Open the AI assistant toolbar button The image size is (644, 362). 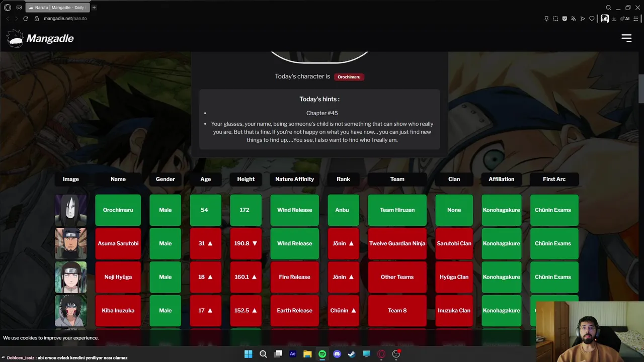(x=625, y=19)
